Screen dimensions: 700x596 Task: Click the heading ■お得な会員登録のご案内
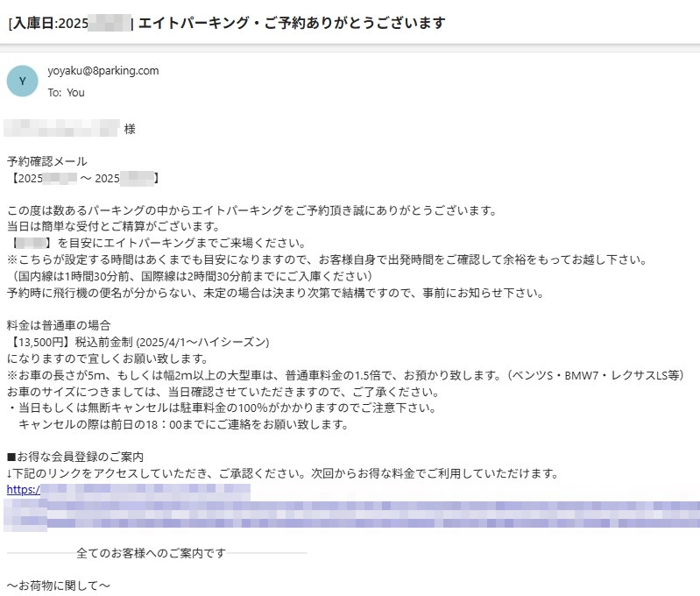(x=75, y=457)
